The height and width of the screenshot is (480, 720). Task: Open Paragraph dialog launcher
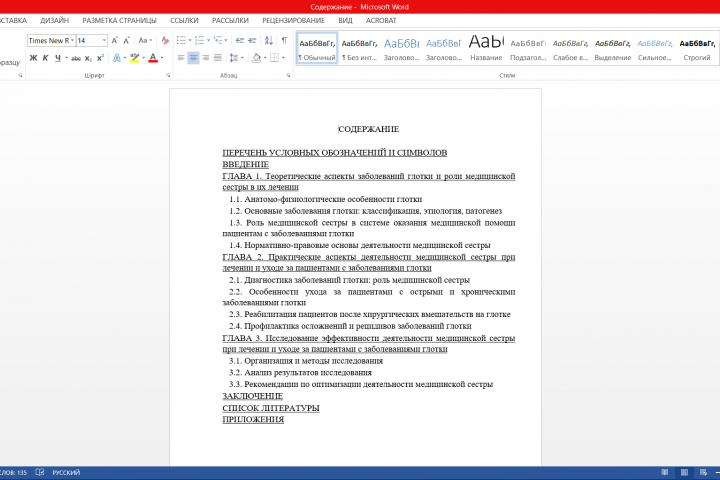pos(288,75)
